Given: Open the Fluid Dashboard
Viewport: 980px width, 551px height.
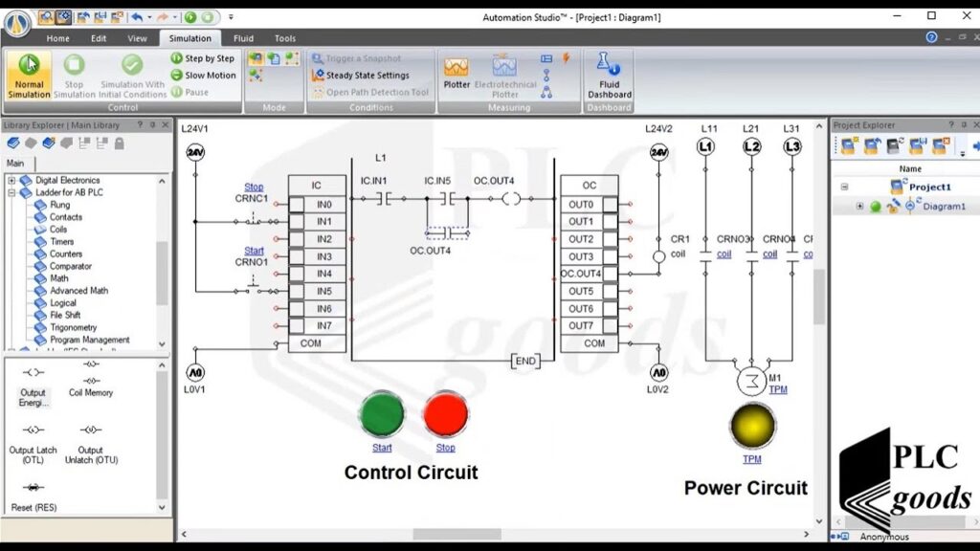Looking at the screenshot, I should click(x=609, y=75).
